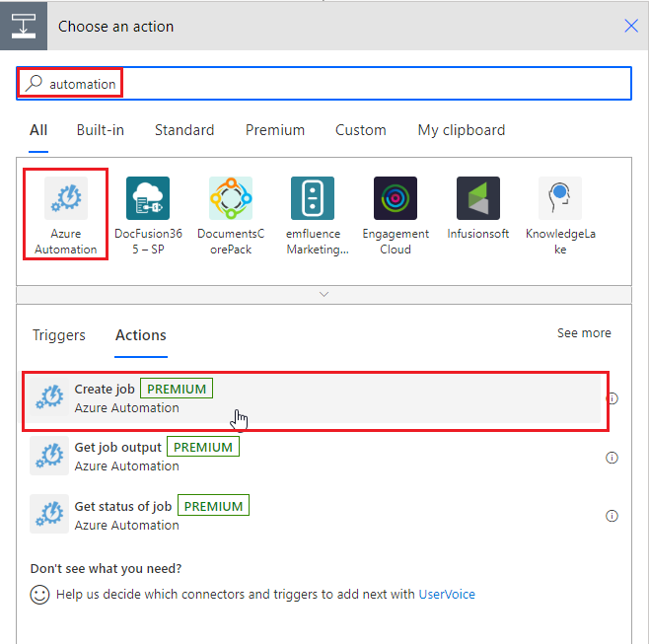Choose the Infusionsoft connector icon
Viewport: 649px width, 644px height.
tap(478, 198)
